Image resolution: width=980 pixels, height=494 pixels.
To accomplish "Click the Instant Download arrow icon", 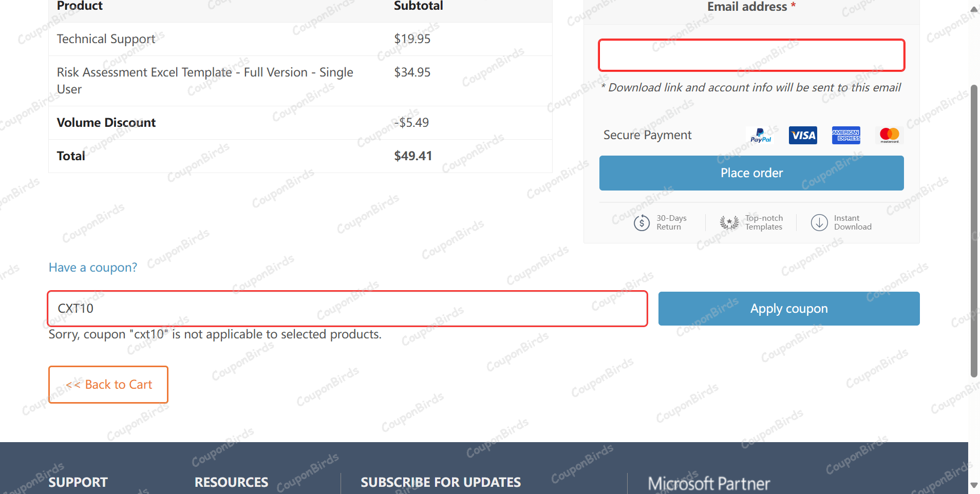I will [819, 223].
